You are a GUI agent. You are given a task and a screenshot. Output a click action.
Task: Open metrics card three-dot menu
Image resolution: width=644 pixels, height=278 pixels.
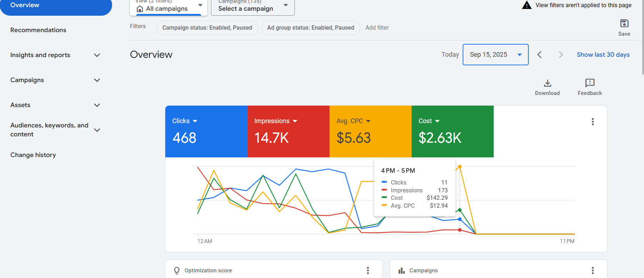pyautogui.click(x=593, y=122)
